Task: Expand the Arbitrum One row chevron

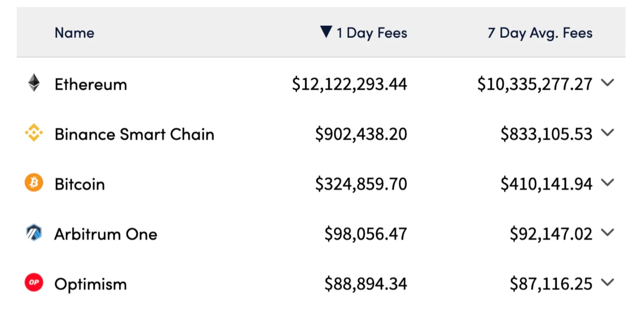Action: (x=608, y=233)
